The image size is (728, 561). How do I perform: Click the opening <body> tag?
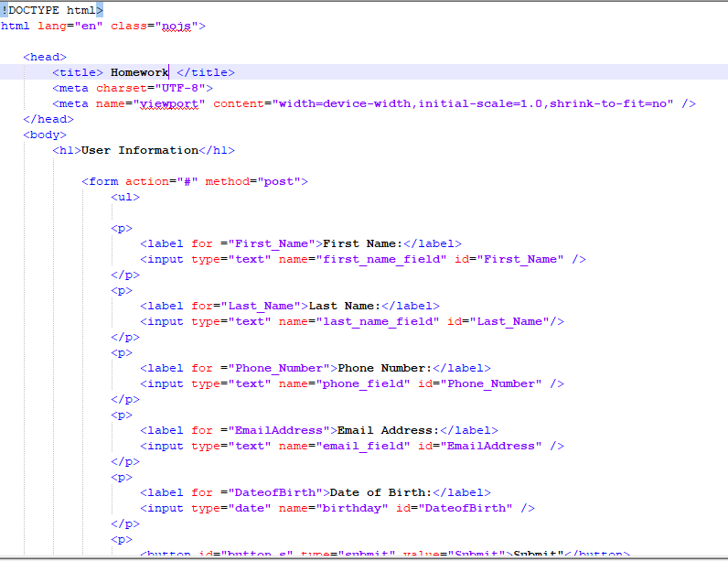coord(45,135)
